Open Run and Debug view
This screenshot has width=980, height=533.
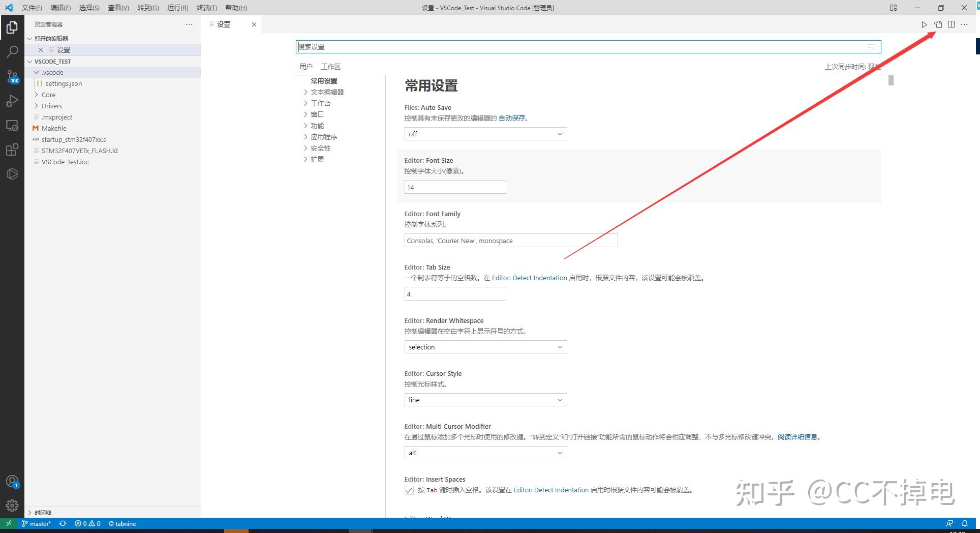[12, 101]
